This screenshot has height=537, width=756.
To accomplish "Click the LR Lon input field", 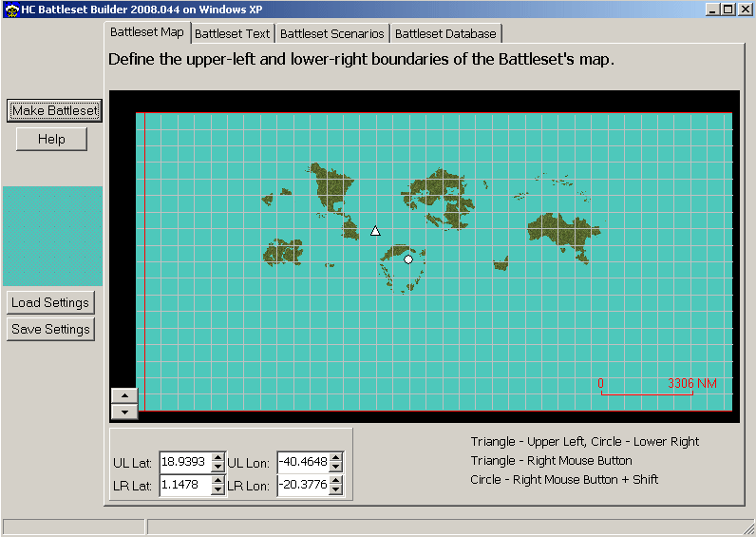I will (x=304, y=485).
